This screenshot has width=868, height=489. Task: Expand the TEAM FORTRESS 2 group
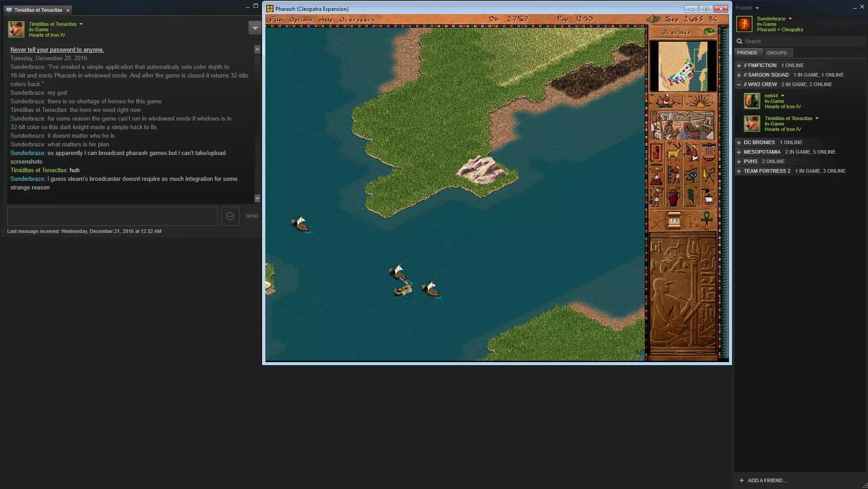coord(739,171)
